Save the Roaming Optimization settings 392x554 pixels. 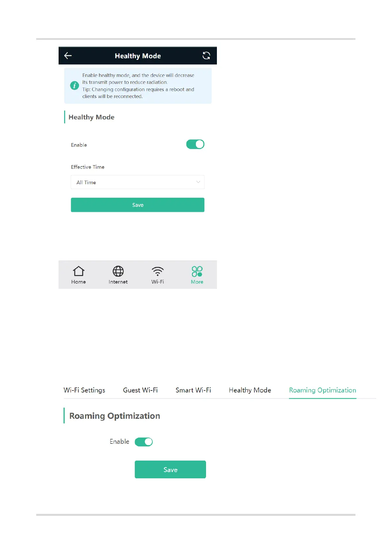coord(170,469)
